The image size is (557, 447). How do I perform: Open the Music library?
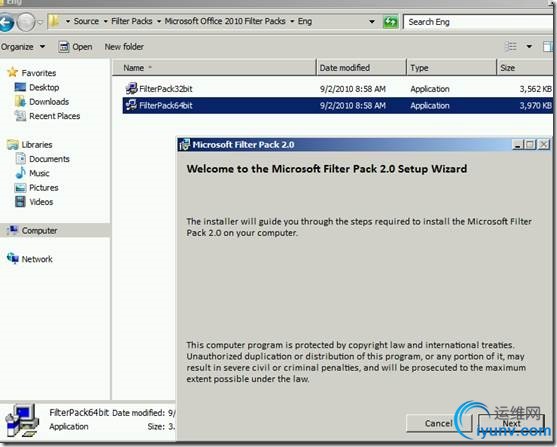click(39, 173)
